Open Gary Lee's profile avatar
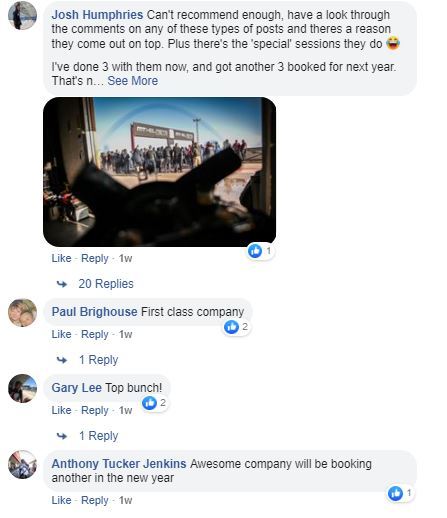 [22, 388]
